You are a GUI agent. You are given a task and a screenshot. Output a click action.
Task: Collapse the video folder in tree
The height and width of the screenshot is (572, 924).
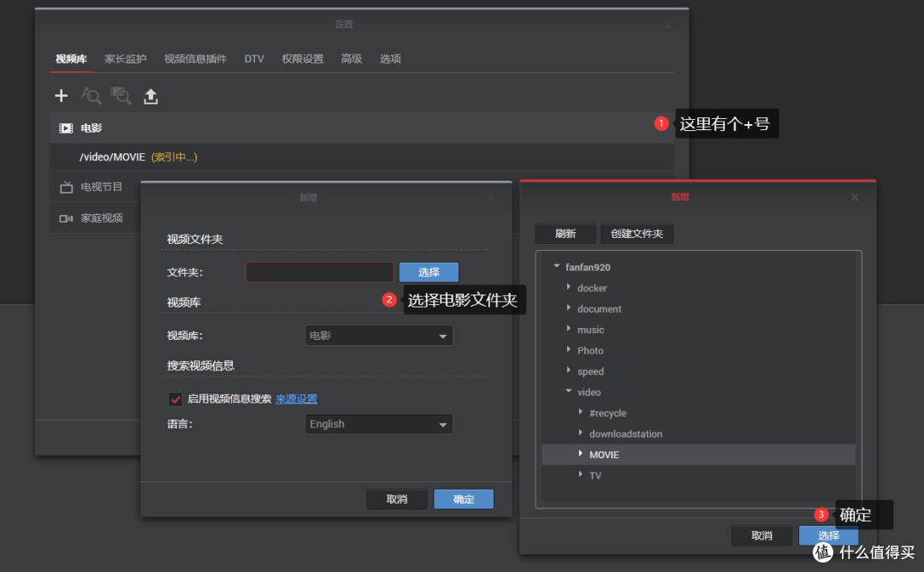[x=569, y=392]
